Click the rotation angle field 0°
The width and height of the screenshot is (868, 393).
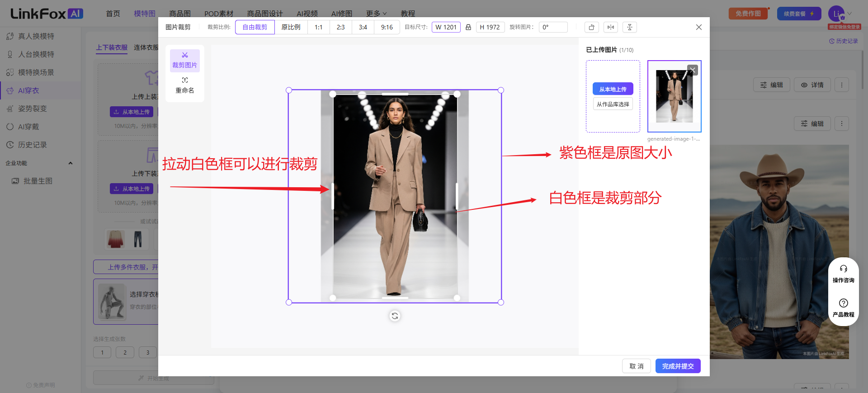pos(553,27)
